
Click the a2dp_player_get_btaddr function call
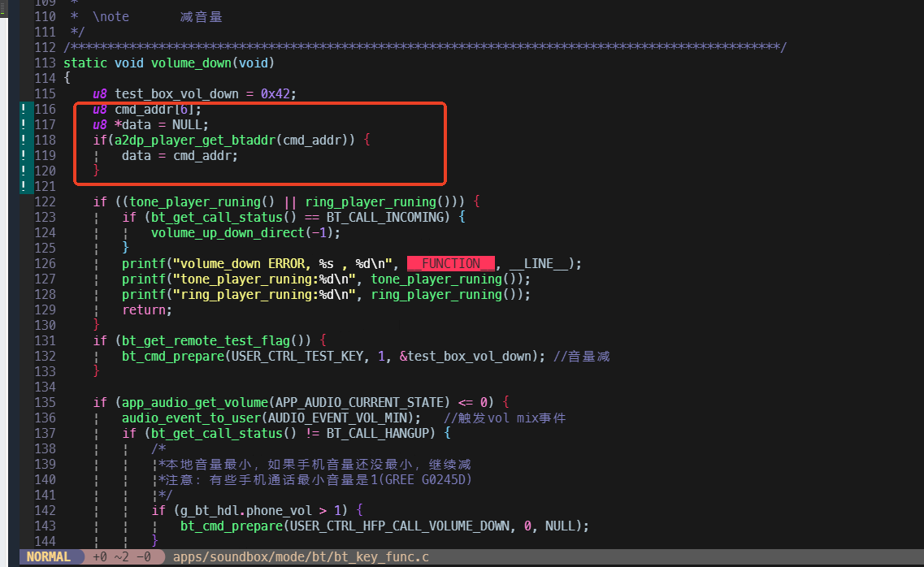click(195, 141)
